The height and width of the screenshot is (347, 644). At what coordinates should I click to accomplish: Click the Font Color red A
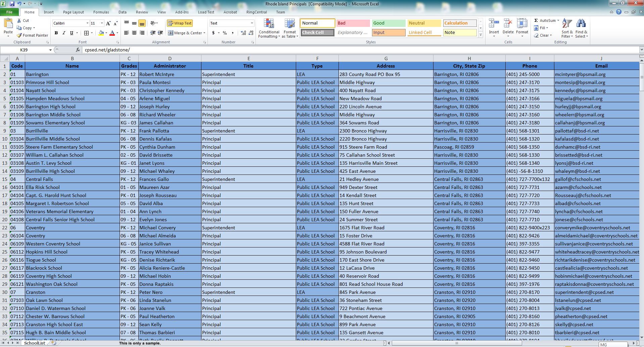(x=112, y=33)
